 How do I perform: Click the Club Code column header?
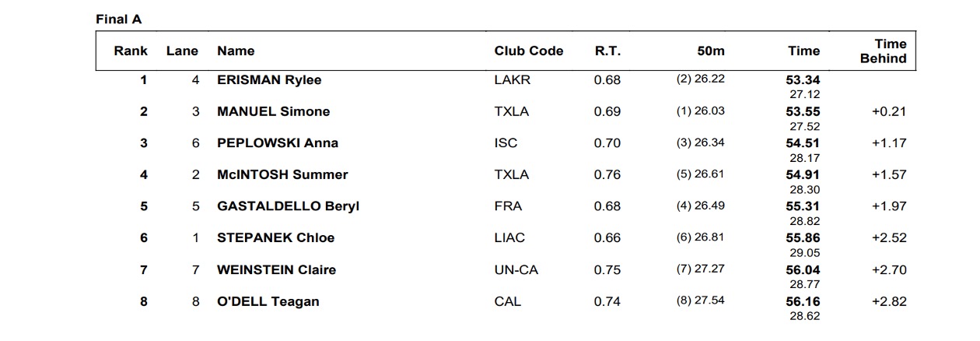pos(528,51)
